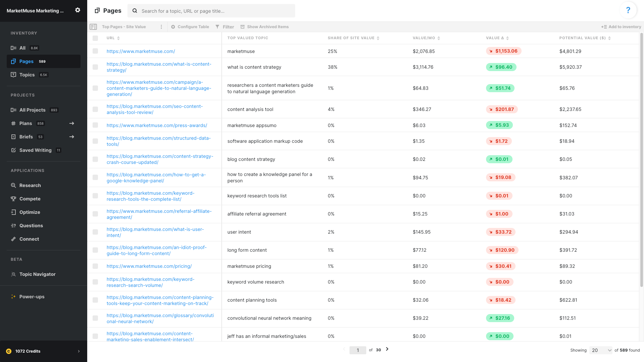Open the Research application
Image resolution: width=644 pixels, height=362 pixels.
coord(30,185)
